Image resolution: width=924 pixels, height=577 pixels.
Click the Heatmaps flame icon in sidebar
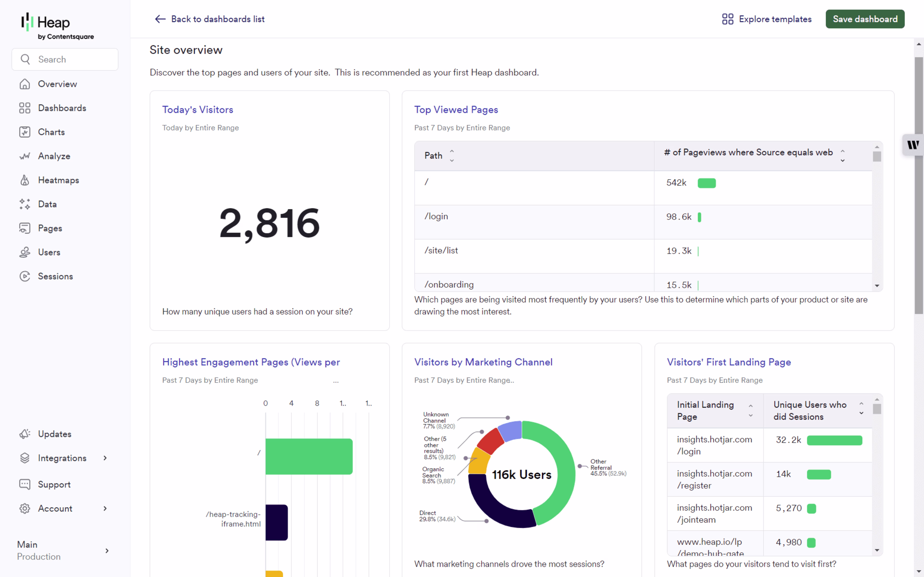[x=25, y=180]
